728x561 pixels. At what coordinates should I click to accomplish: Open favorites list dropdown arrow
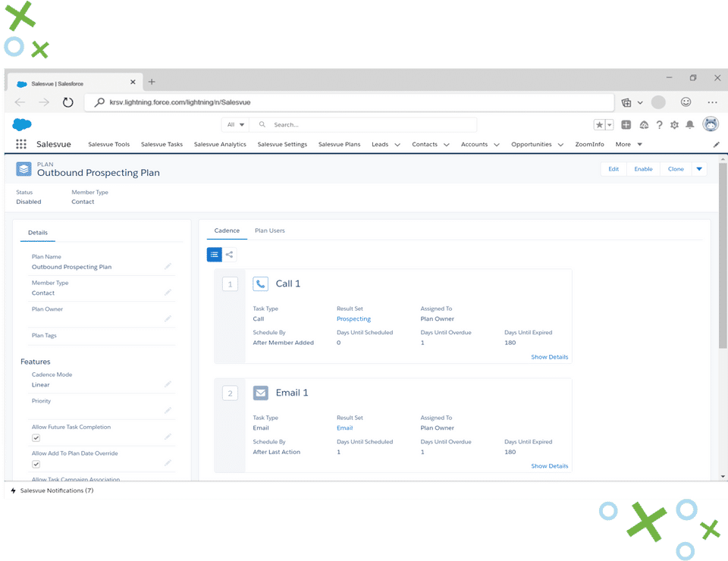[x=610, y=124]
